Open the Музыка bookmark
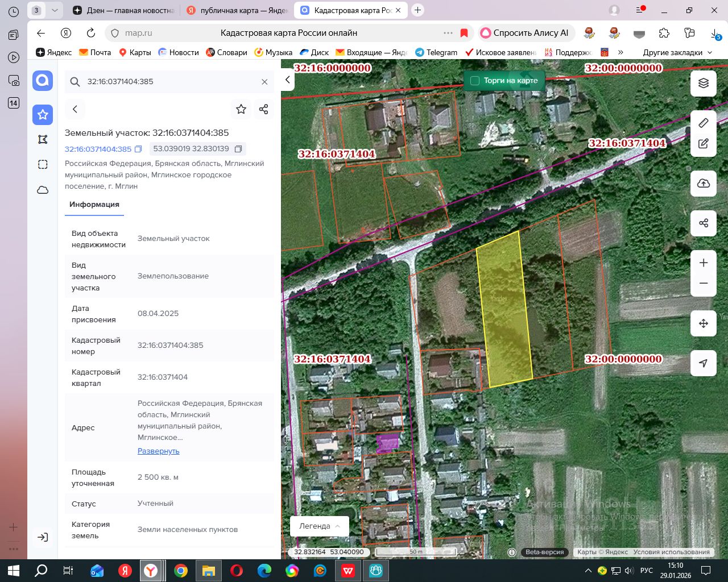This screenshot has width=728, height=582. click(274, 52)
